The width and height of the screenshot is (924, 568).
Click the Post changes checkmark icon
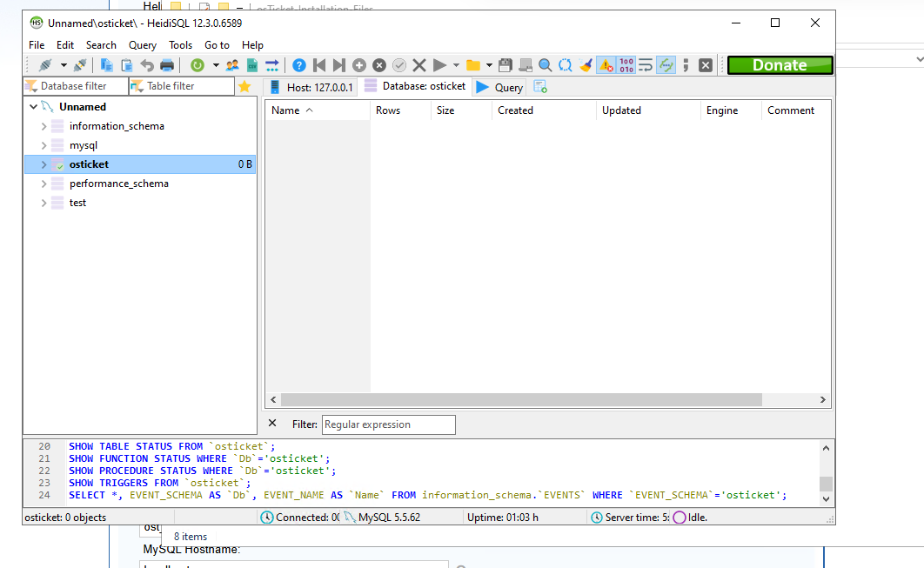(x=399, y=65)
